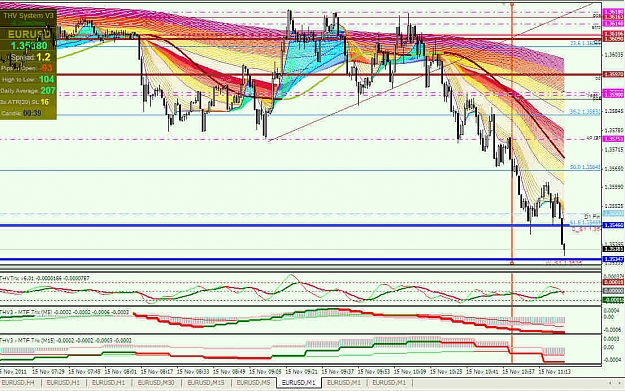This screenshot has height=391, width=625.
Task: Click the High to Low value 104
Action: pyautogui.click(x=47, y=79)
